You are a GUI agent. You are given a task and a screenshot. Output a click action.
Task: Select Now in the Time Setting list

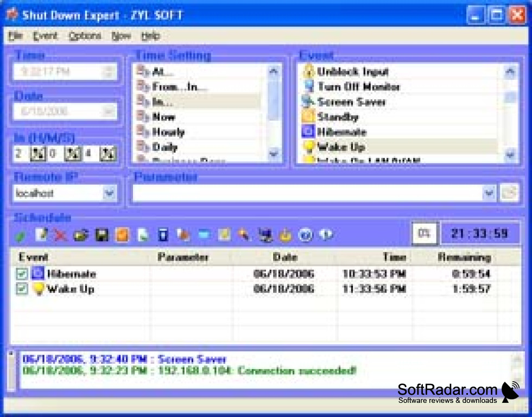199,116
